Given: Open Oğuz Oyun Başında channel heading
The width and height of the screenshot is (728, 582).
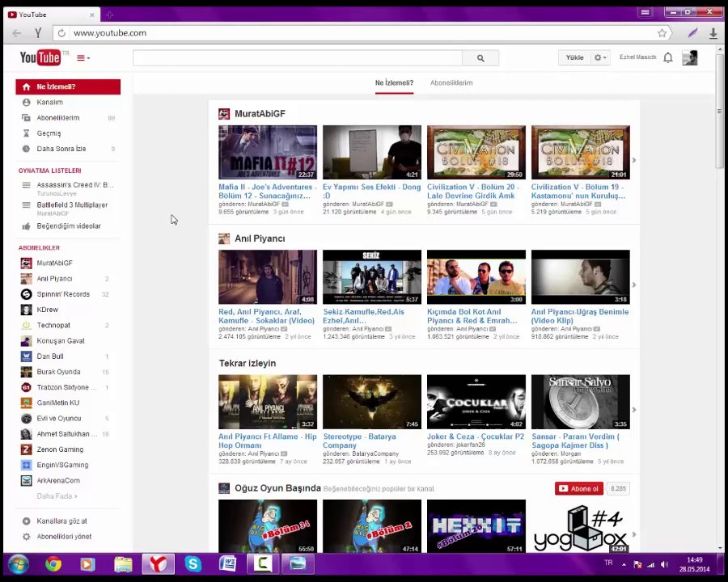Looking at the screenshot, I should point(277,488).
